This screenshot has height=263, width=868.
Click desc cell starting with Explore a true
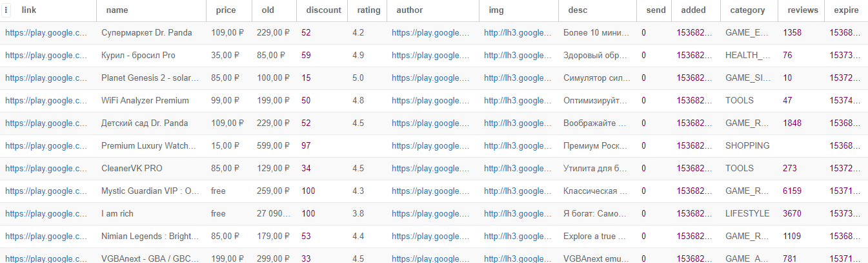(596, 237)
